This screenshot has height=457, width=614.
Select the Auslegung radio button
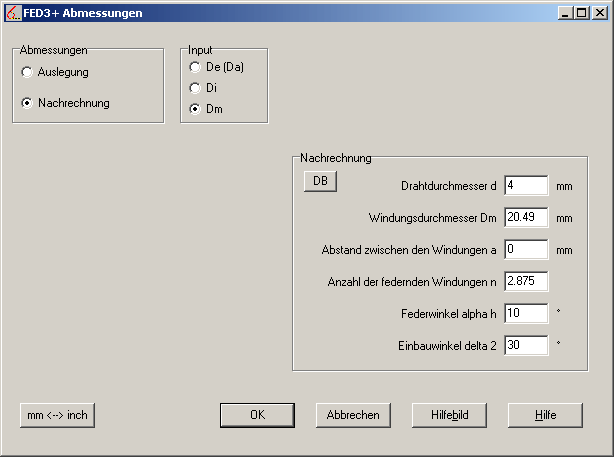coord(27,72)
